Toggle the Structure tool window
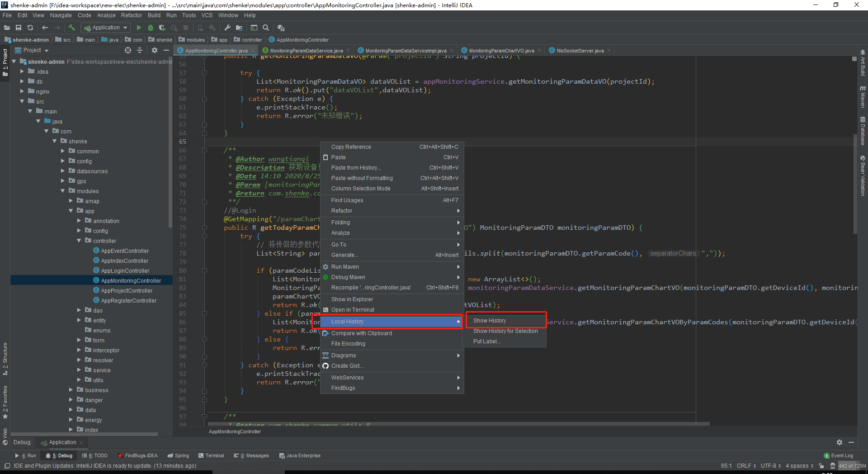 click(5, 359)
